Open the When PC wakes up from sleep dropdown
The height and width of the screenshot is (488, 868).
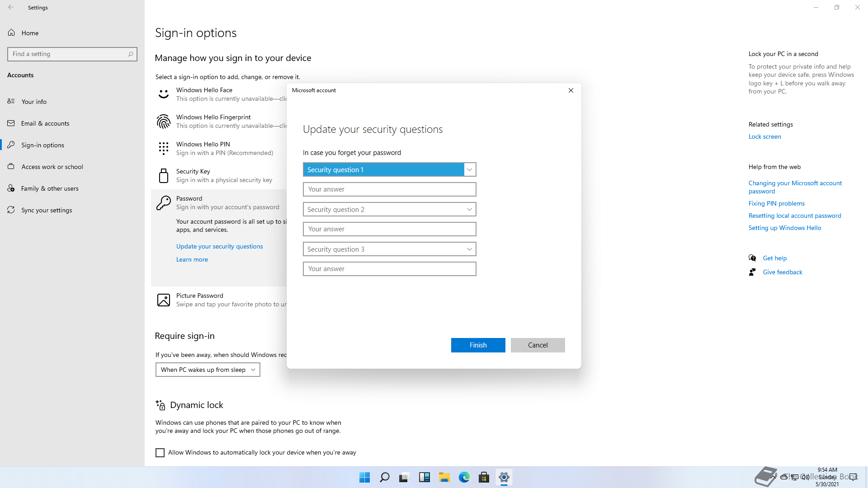coord(208,370)
